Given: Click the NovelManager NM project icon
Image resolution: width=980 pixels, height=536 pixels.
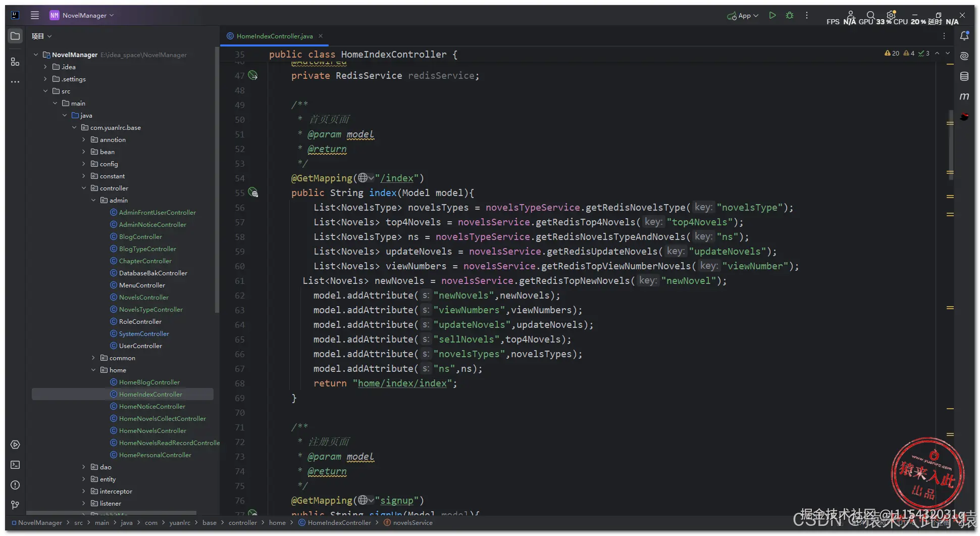Looking at the screenshot, I should click(x=55, y=15).
